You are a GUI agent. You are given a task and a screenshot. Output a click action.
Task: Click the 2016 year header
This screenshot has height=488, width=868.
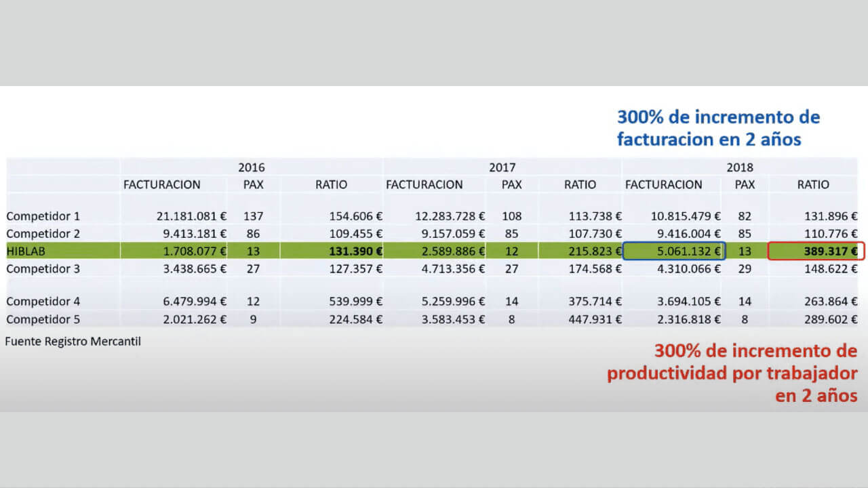click(x=252, y=167)
